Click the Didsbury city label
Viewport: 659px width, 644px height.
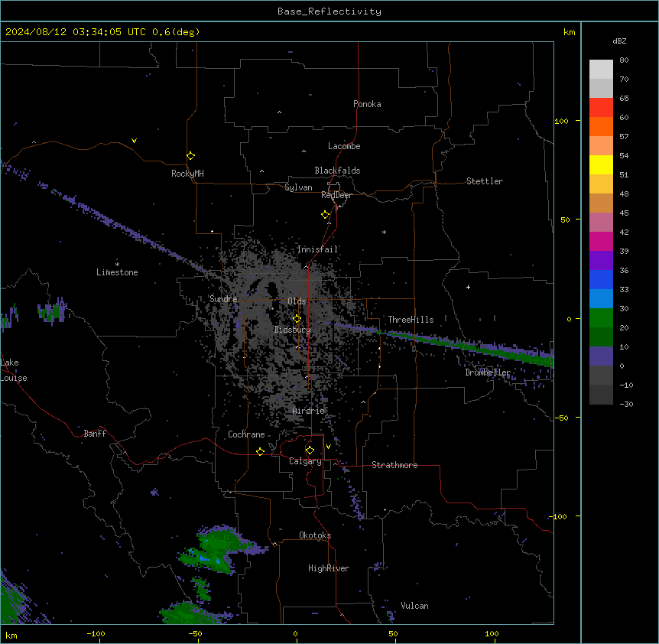pyautogui.click(x=293, y=330)
